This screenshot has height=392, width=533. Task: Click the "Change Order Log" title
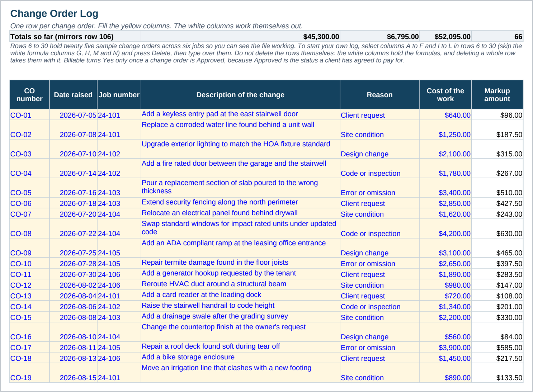click(54, 14)
